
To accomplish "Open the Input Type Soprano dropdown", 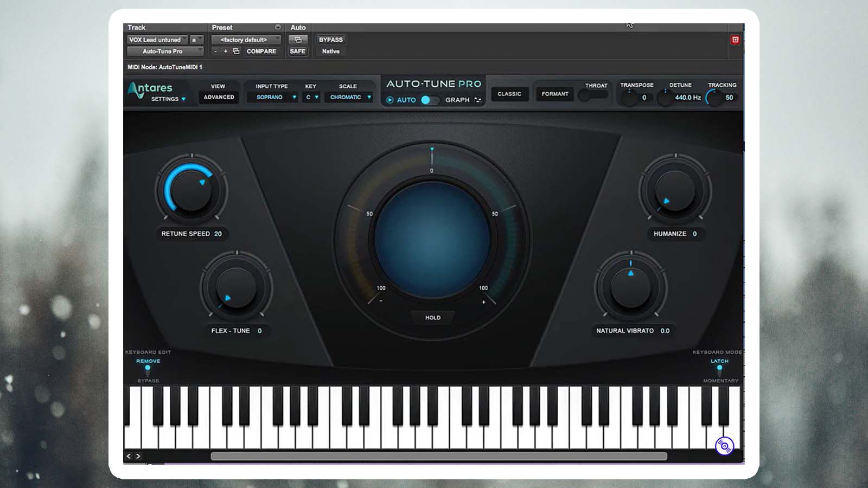I will click(x=272, y=97).
